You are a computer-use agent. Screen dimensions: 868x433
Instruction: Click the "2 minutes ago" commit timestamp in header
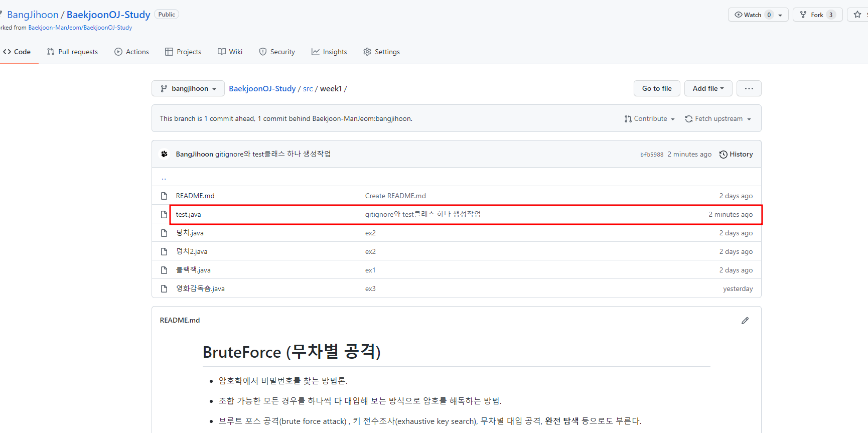click(x=689, y=154)
